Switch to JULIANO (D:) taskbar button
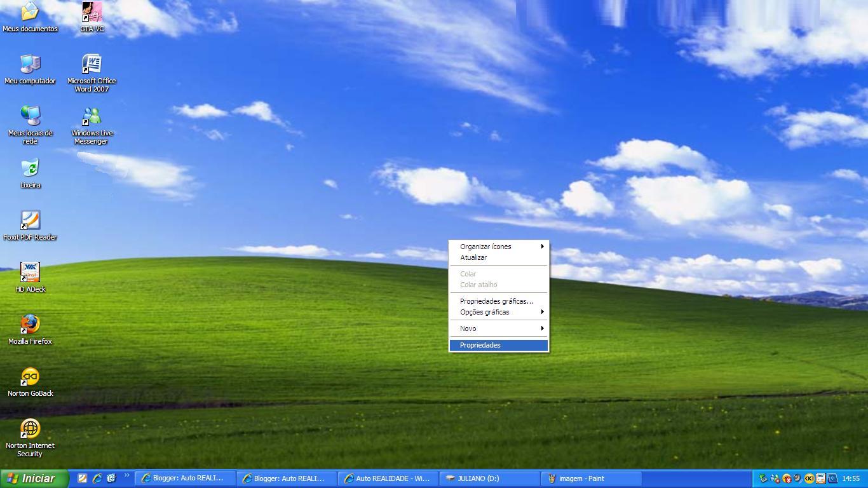Screen dimensions: 868x488 [x=489, y=478]
